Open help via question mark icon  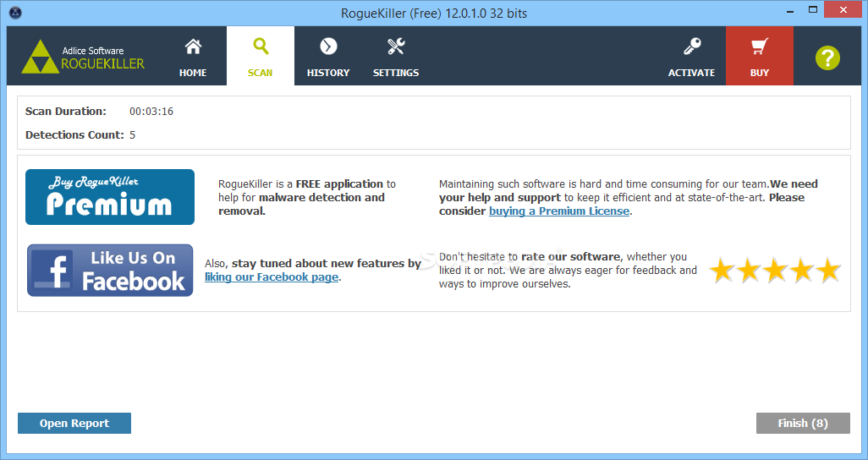point(827,57)
